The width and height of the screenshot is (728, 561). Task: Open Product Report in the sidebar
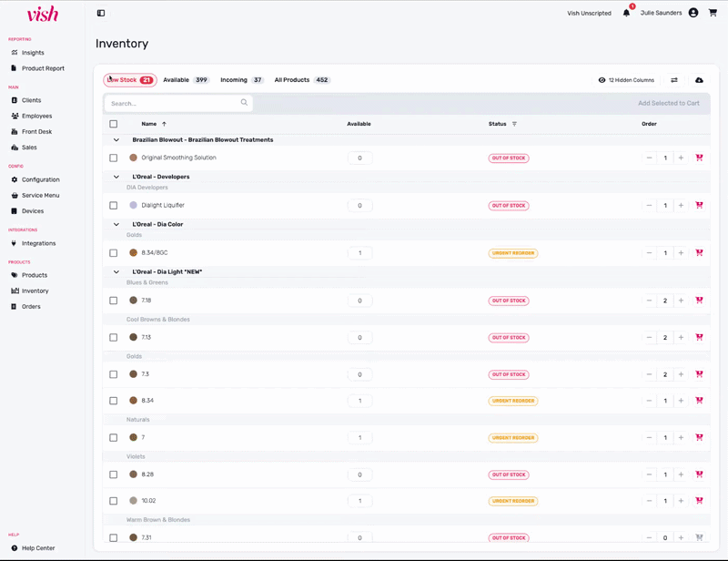[43, 68]
